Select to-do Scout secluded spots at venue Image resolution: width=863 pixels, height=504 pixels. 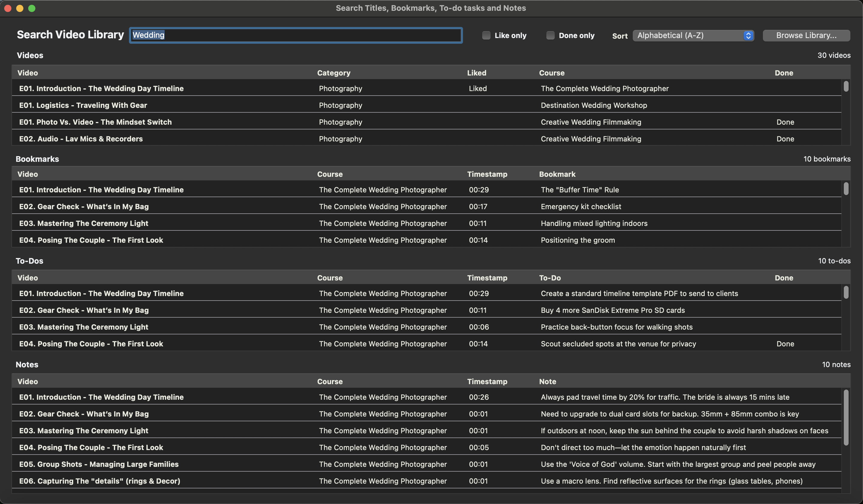click(618, 344)
